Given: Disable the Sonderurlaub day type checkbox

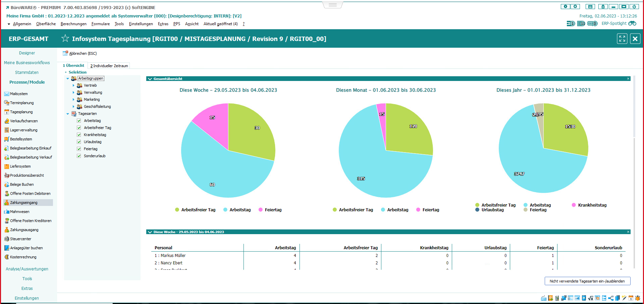Looking at the screenshot, I should coord(79,156).
